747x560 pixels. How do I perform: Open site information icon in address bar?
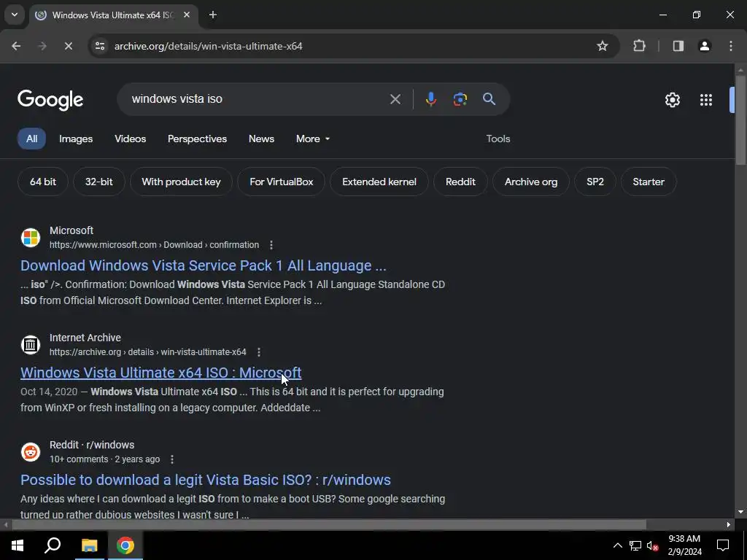100,46
